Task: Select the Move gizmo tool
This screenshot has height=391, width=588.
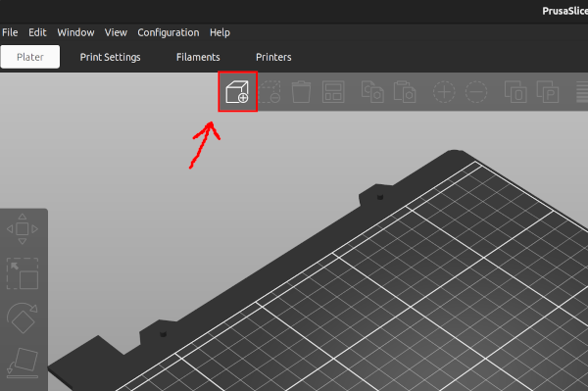Action: pos(23,229)
